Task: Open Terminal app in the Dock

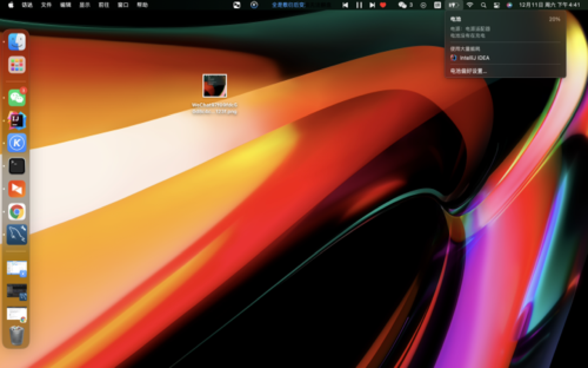Action: click(x=17, y=166)
